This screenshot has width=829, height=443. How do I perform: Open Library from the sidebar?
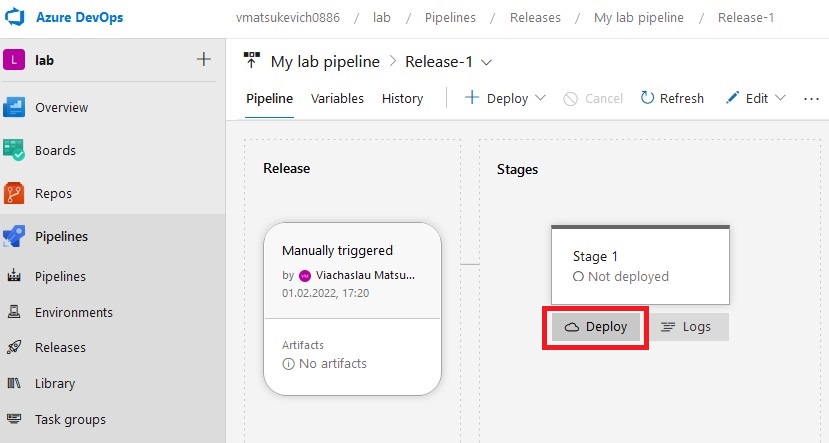point(54,384)
